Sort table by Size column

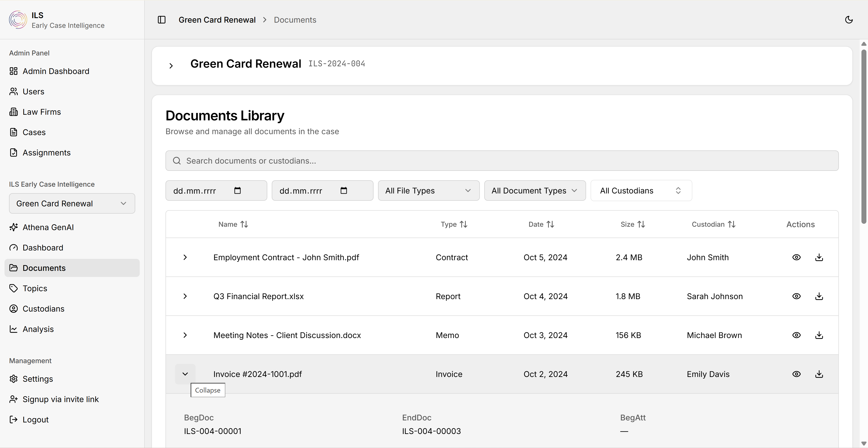pyautogui.click(x=633, y=224)
